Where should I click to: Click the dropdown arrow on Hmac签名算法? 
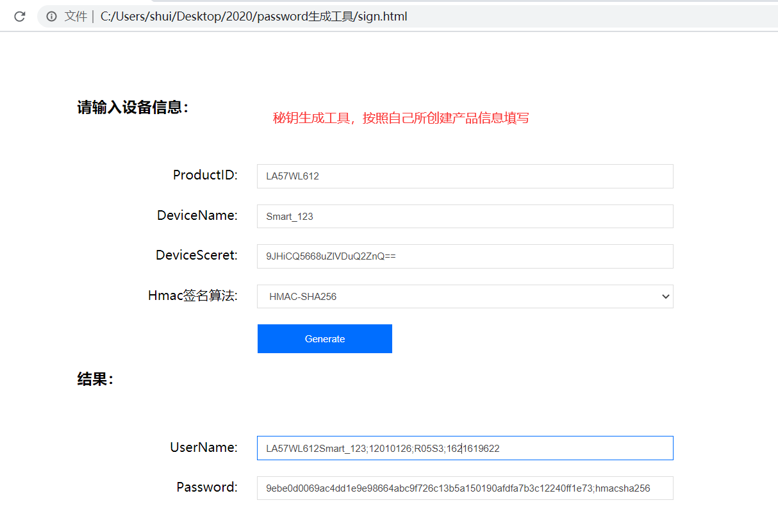click(x=665, y=296)
